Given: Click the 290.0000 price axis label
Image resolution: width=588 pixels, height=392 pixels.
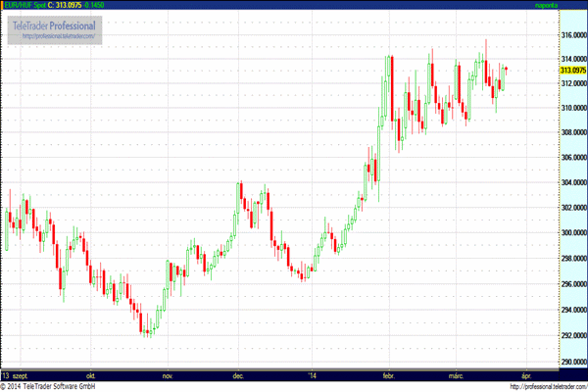Looking at the screenshot, I should [573, 362].
